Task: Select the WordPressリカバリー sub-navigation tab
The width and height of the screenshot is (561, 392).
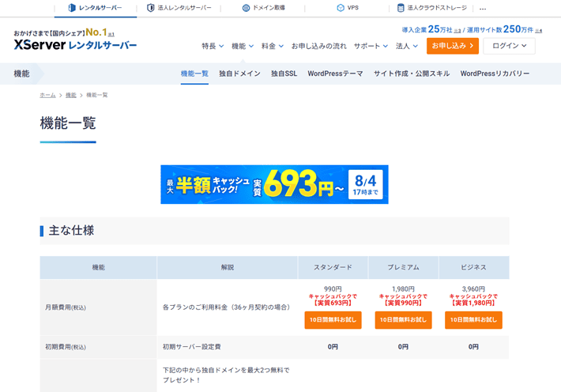Action: (x=495, y=73)
